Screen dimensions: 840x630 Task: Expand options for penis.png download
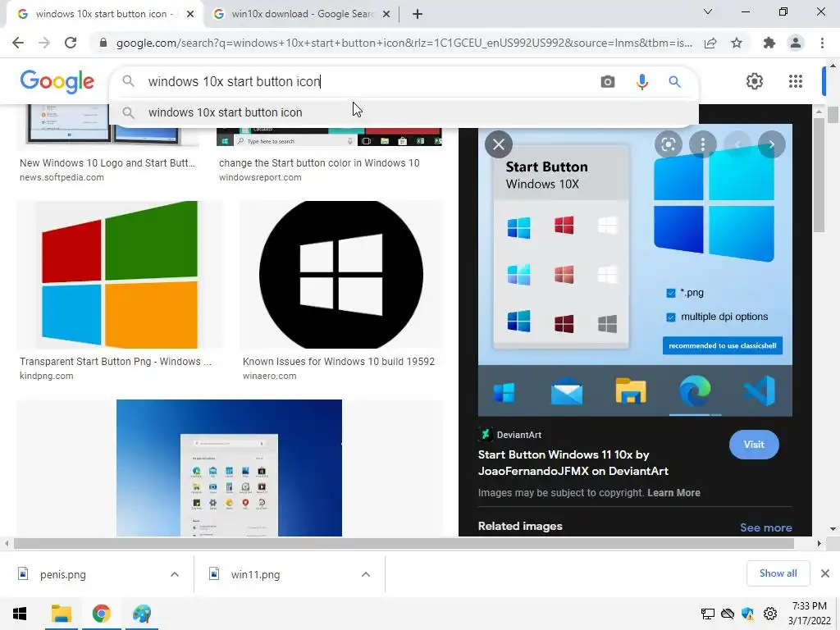[175, 574]
